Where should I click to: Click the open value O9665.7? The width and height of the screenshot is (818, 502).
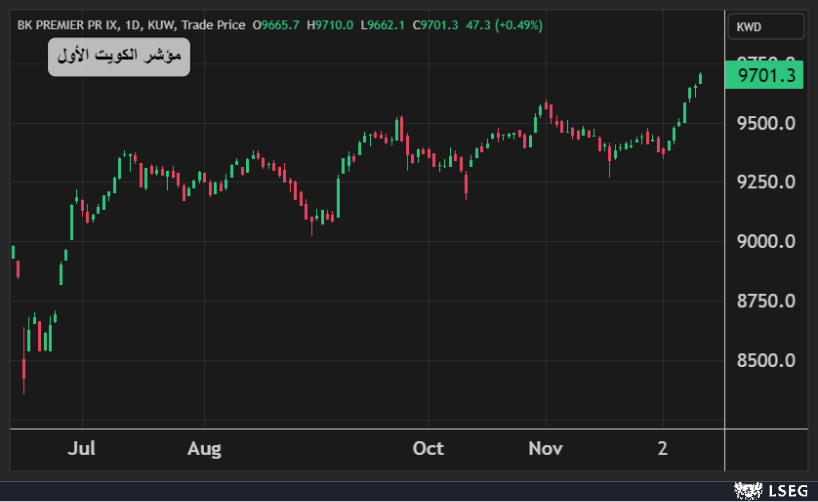click(277, 25)
